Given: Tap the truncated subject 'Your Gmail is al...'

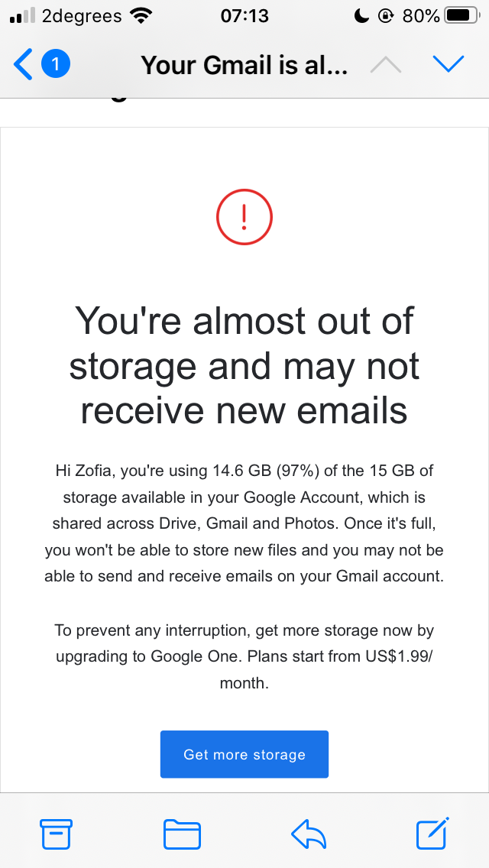Looking at the screenshot, I should (x=244, y=65).
